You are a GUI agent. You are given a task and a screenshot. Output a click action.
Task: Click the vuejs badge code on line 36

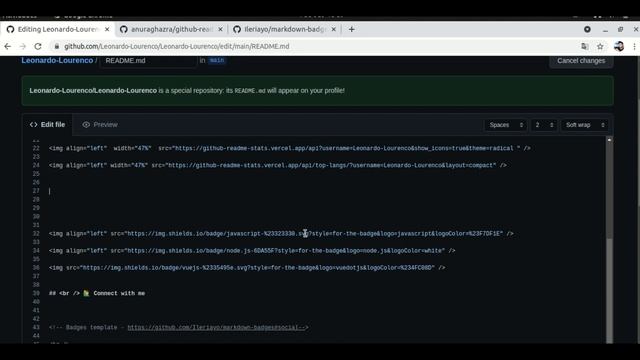tap(247, 268)
